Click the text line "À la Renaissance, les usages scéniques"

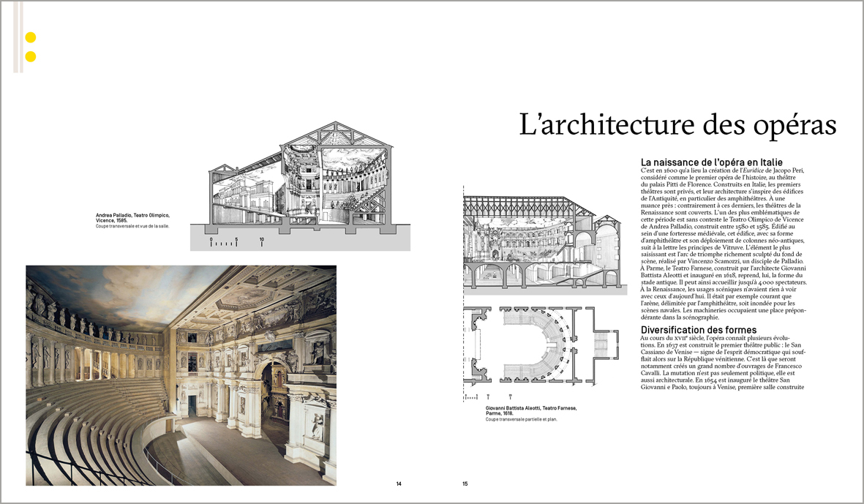tap(718, 289)
